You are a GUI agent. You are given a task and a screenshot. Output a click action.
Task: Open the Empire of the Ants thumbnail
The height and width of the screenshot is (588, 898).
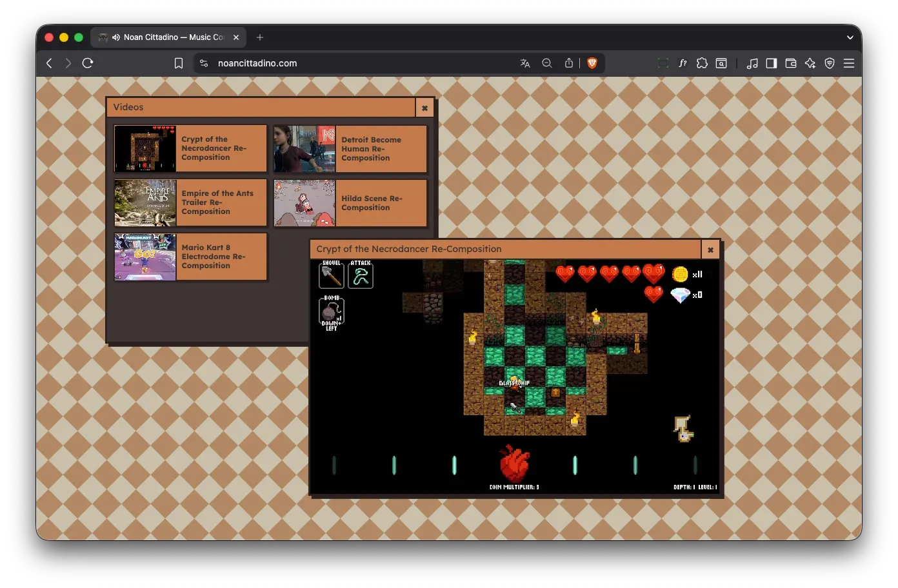click(x=145, y=202)
